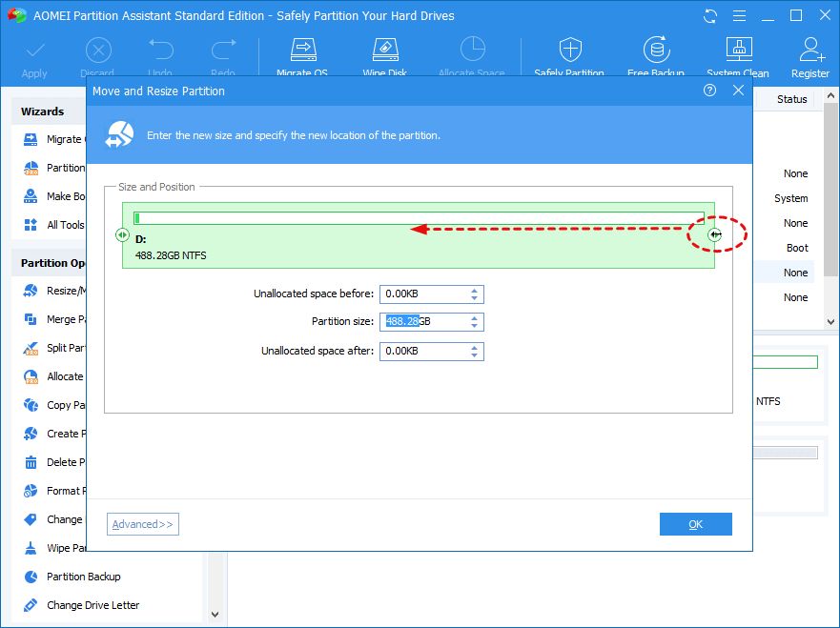Open help in Move and Resize dialog
Screen dimensions: 840x628
[x=709, y=91]
